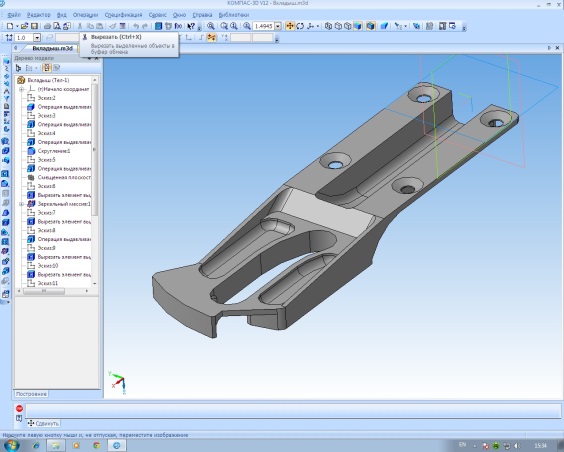Click the stop command red icon
The width and height of the screenshot is (564, 452).
click(19, 408)
